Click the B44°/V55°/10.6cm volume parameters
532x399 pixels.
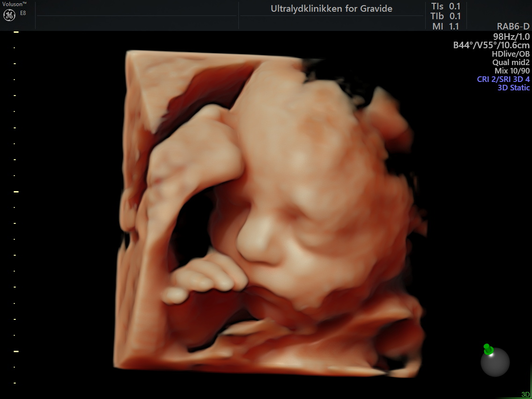coord(491,45)
